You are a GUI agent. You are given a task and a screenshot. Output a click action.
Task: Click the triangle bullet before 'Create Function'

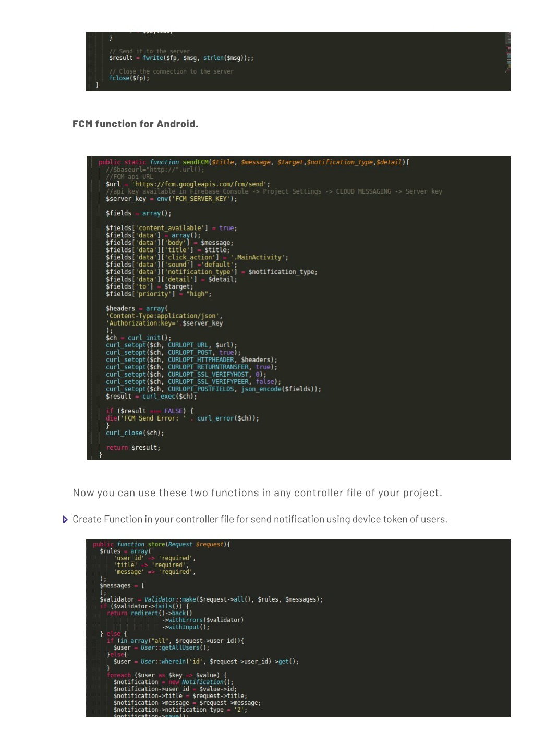(x=65, y=520)
